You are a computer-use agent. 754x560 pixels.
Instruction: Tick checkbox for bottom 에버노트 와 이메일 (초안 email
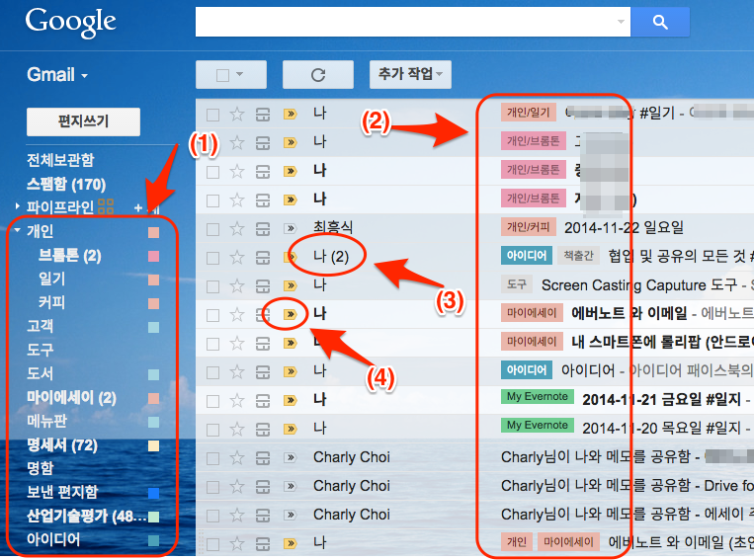(213, 544)
